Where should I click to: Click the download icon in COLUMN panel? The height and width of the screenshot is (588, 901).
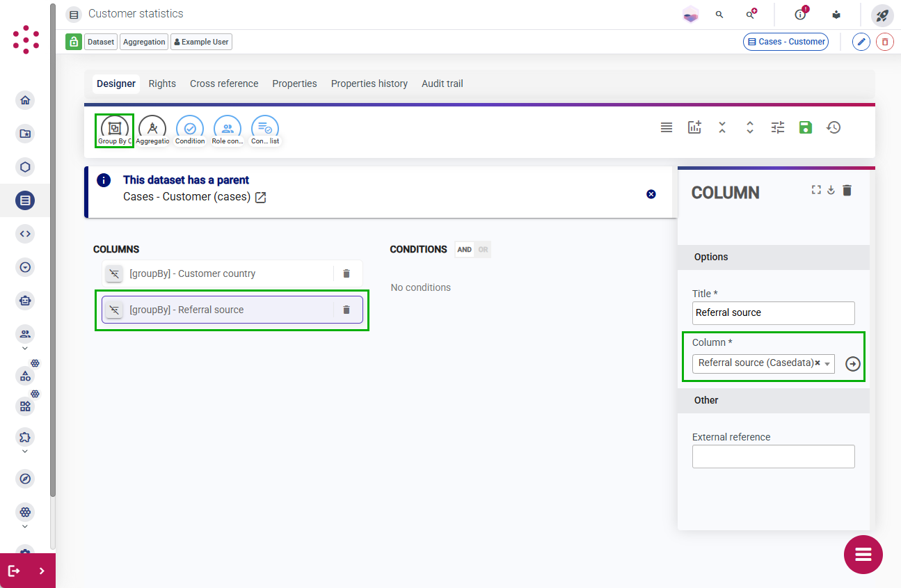(831, 190)
